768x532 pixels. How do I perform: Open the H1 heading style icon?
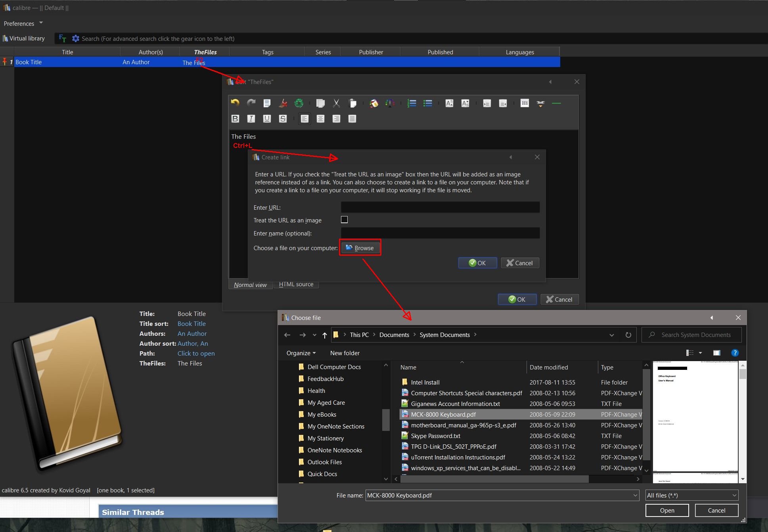pos(525,103)
